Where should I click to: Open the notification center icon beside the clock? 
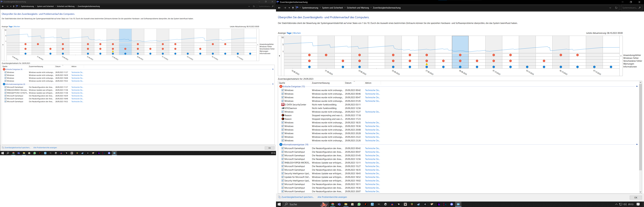click(638, 204)
